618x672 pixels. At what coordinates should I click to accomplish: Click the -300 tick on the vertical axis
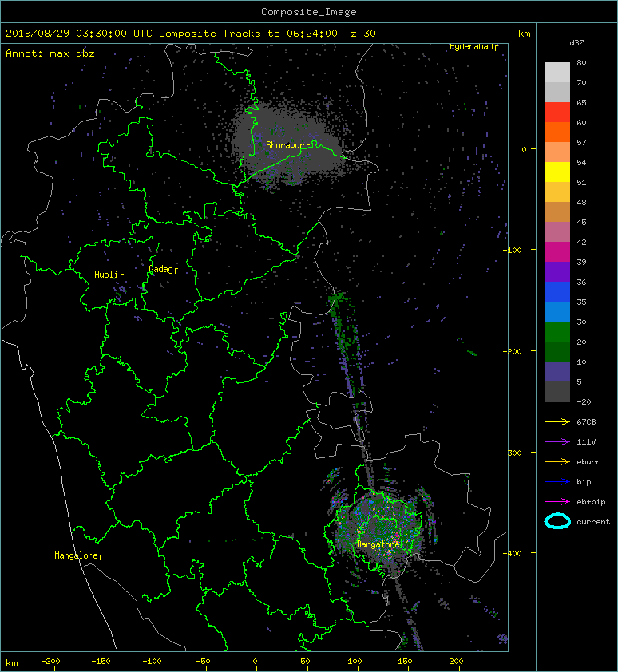pos(512,453)
